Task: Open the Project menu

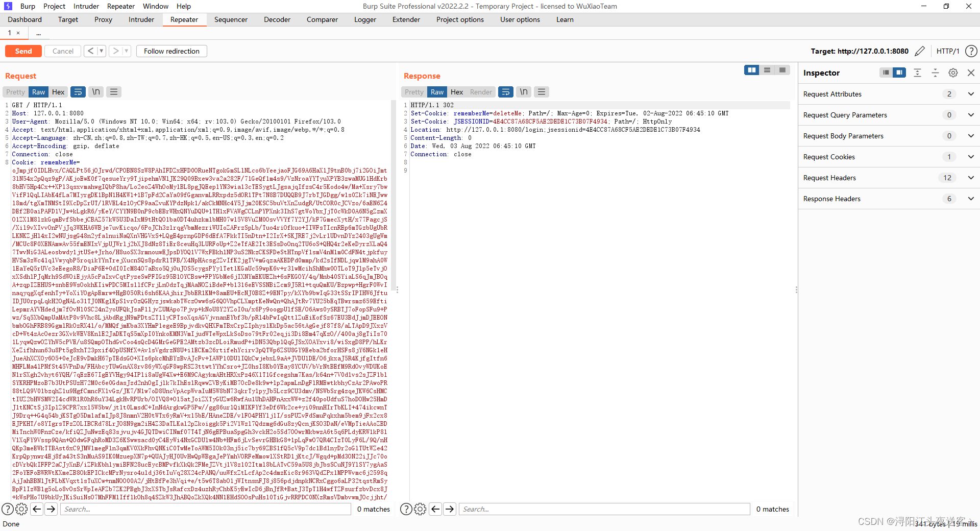Action: 54,6
